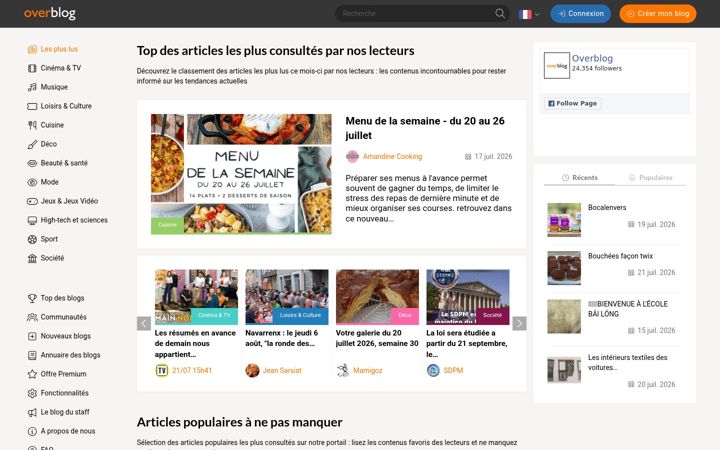Click the Société tag on SDPM card
The width and height of the screenshot is (720, 450).
[492, 315]
